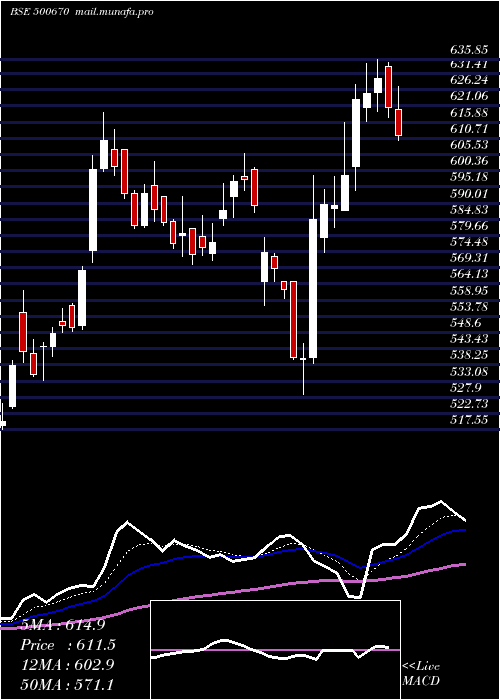The height and width of the screenshot is (700, 500).
Task: Click the last red candlestick on the right
Action: click(x=398, y=122)
